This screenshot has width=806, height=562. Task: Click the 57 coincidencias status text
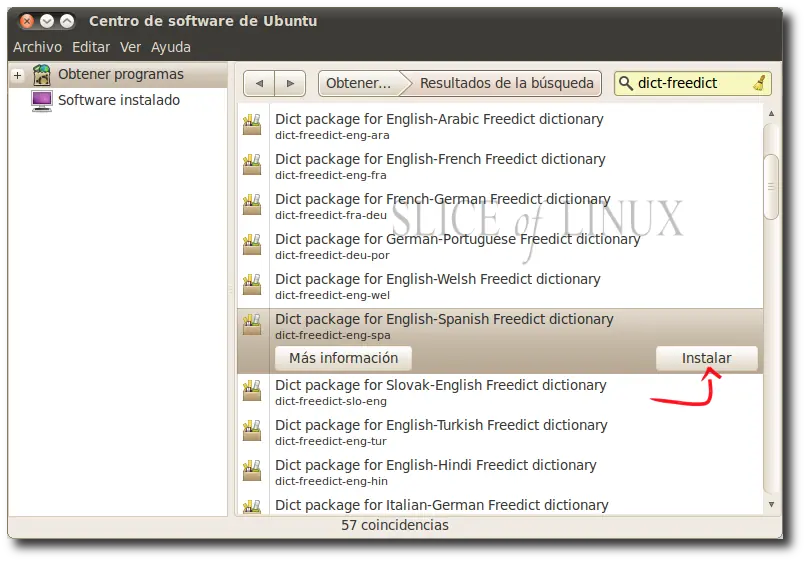(x=395, y=525)
